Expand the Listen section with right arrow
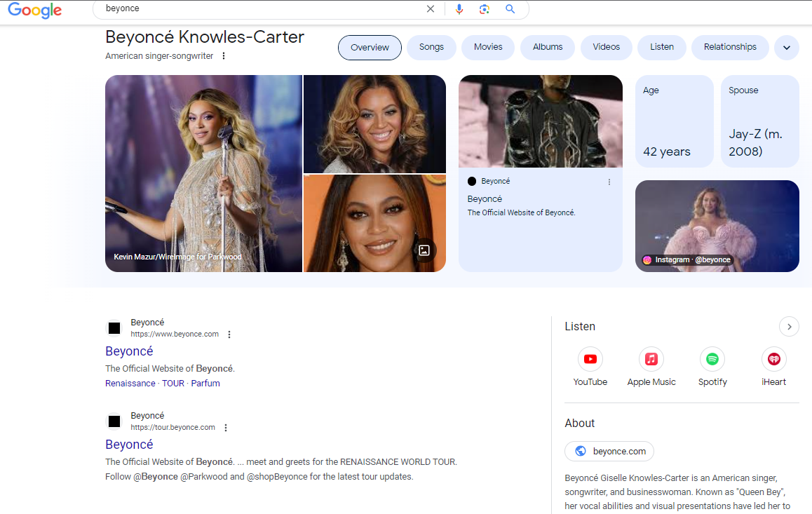 click(790, 327)
